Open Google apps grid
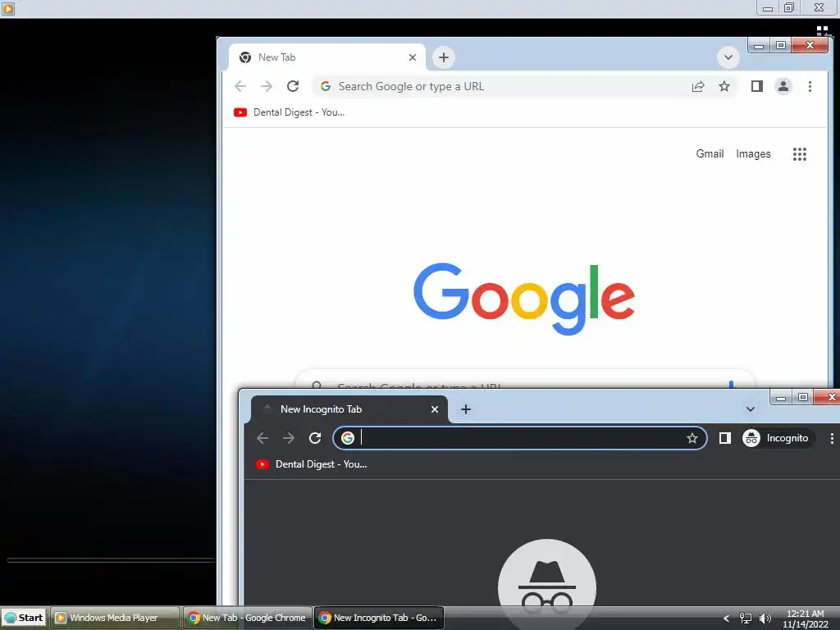The height and width of the screenshot is (630, 840). pos(799,154)
